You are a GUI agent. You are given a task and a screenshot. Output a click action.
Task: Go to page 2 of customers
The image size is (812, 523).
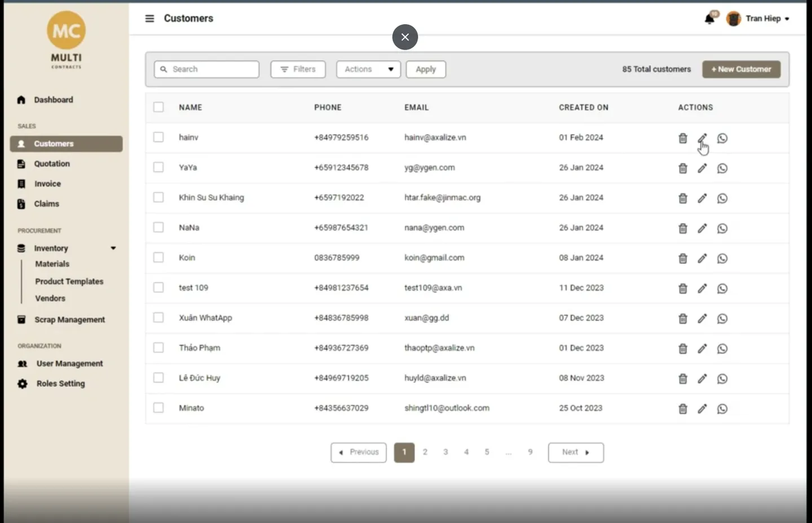[x=425, y=452]
